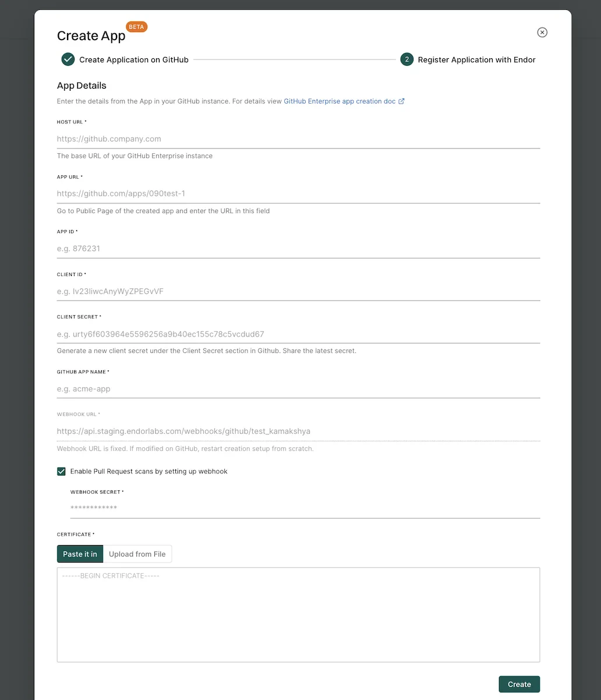601x700 pixels.
Task: Click the Create Application on GitHub step label
Action: coord(134,59)
